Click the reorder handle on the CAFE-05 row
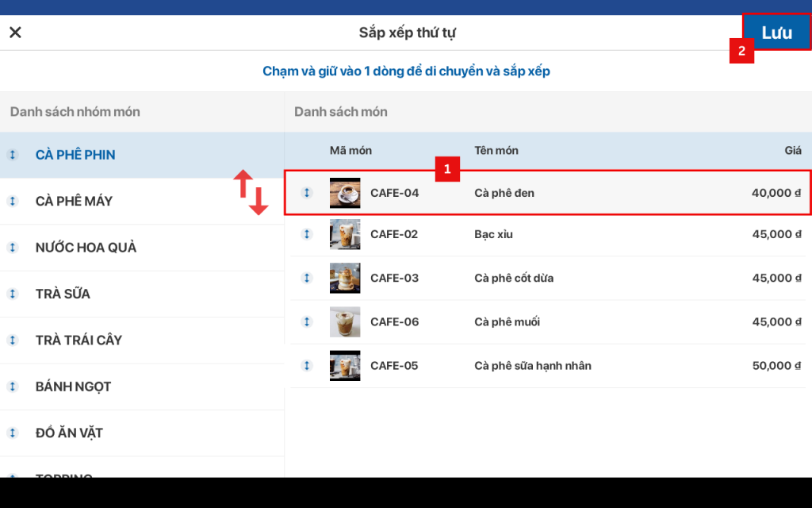This screenshot has width=812, height=508. [x=307, y=366]
